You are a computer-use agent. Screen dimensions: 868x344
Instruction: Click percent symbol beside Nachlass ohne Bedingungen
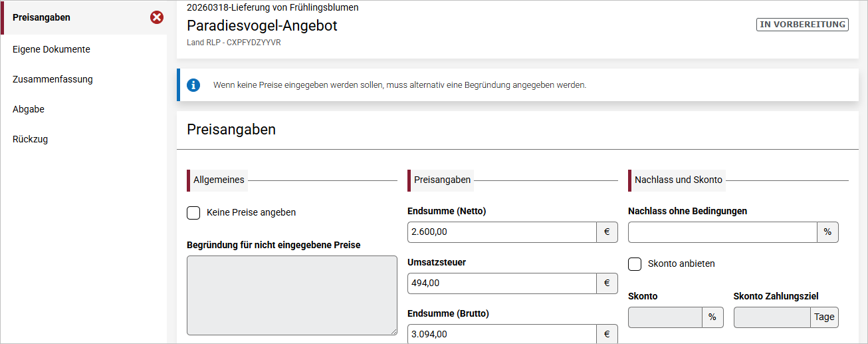827,232
